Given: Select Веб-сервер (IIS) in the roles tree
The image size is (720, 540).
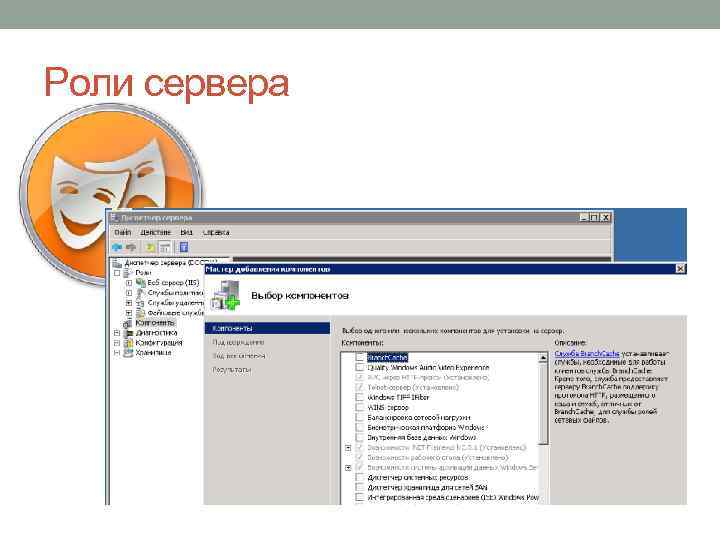Looking at the screenshot, I should pyautogui.click(x=174, y=283).
